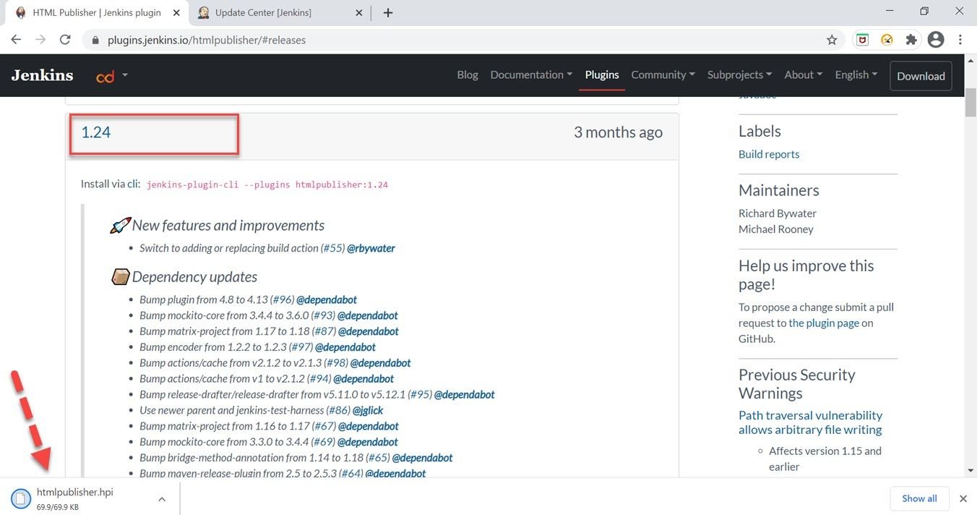Screen dimensions: 980x515
Task: Open the Blog menu item
Action: [468, 75]
